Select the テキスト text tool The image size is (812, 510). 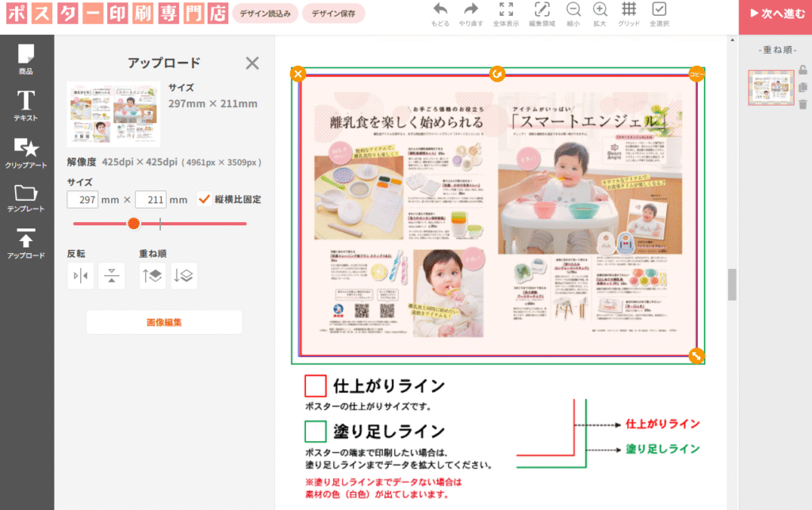click(x=26, y=105)
